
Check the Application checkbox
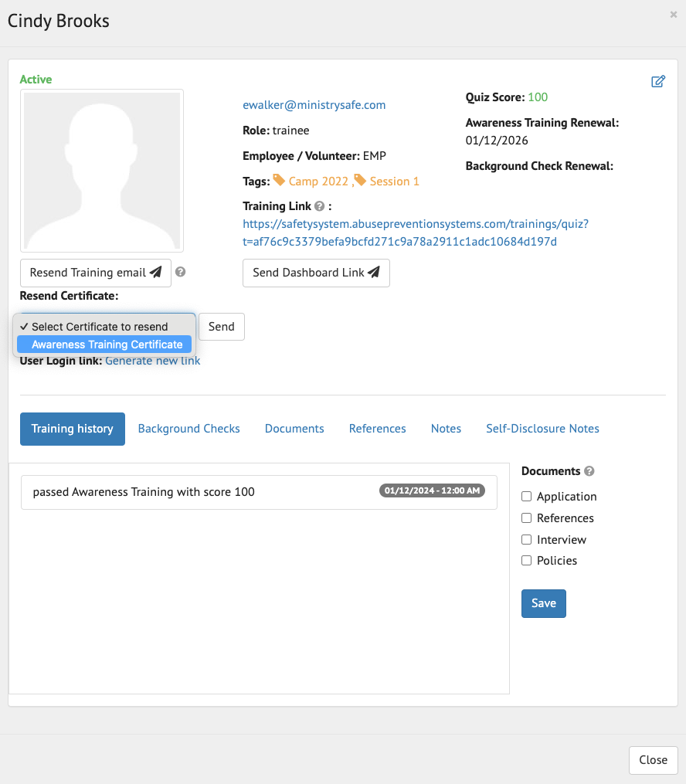click(x=527, y=497)
